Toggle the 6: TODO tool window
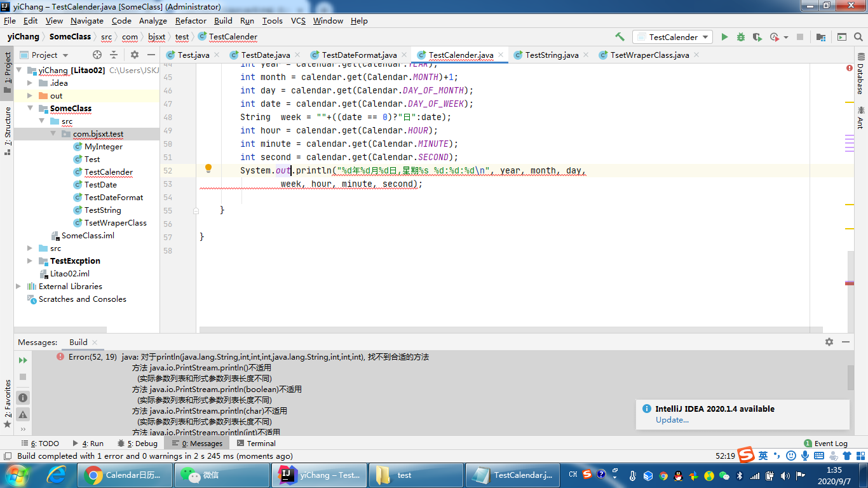This screenshot has width=868, height=488. [40, 444]
